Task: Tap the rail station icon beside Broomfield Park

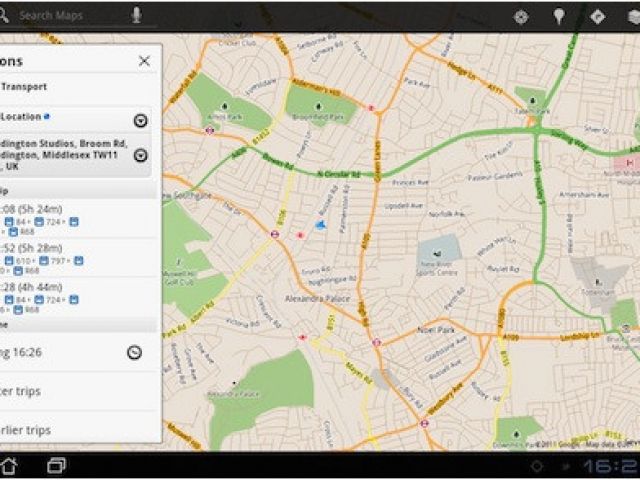Action: (371, 108)
